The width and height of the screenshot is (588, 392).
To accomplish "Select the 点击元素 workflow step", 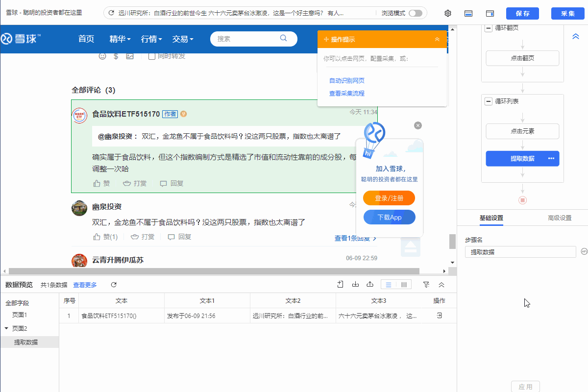I will point(522,131).
